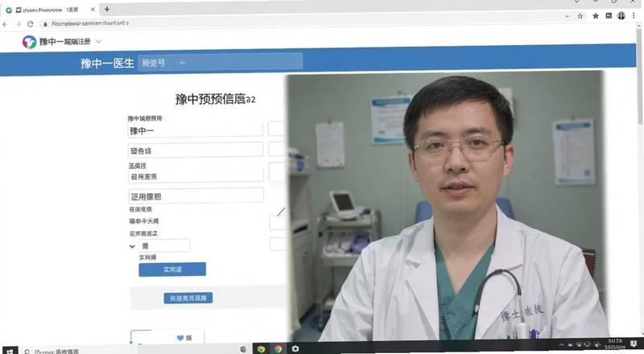Open a new browser tab with plus

point(107,9)
